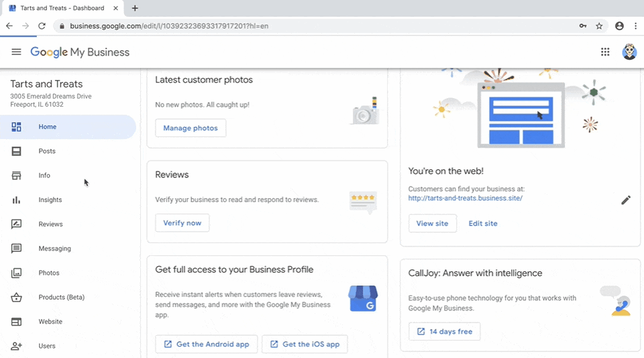
Task: Open Messaging in the sidebar
Action: click(54, 249)
